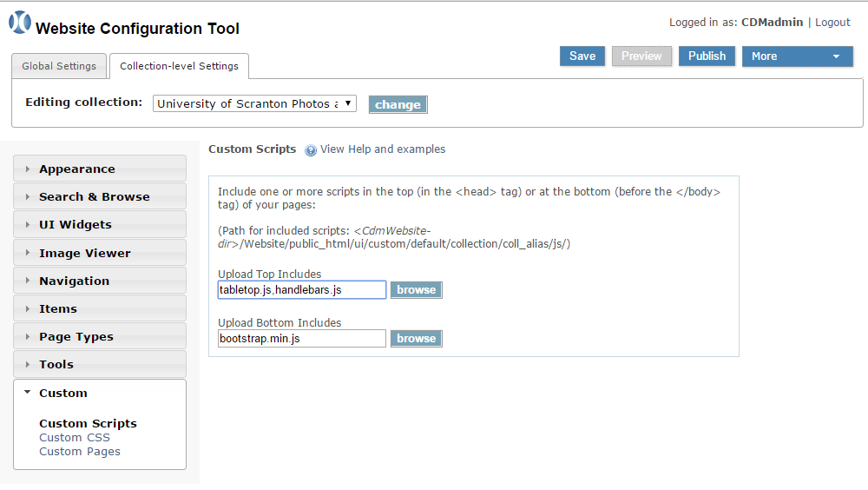Click the change collection button
868x490 pixels.
pos(398,104)
